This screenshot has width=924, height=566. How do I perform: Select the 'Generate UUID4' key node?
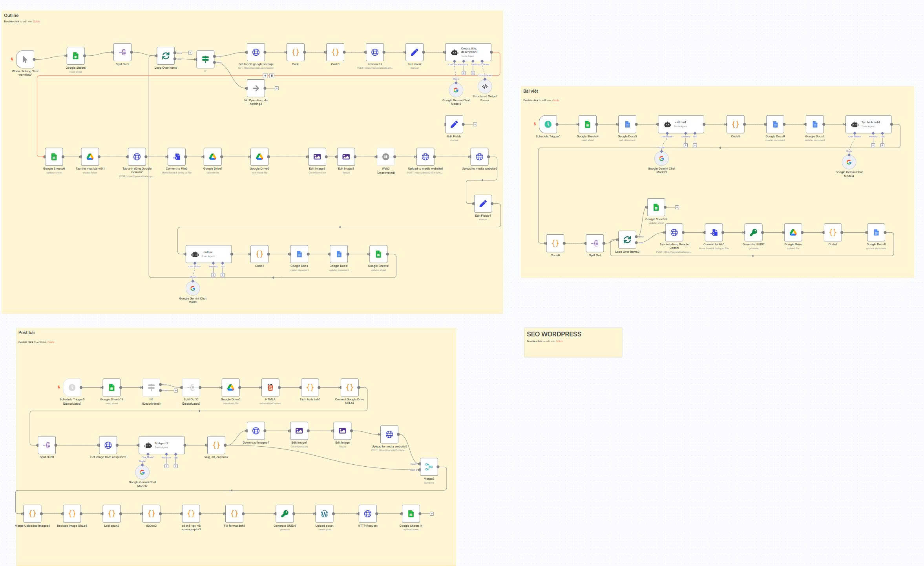[285, 513]
